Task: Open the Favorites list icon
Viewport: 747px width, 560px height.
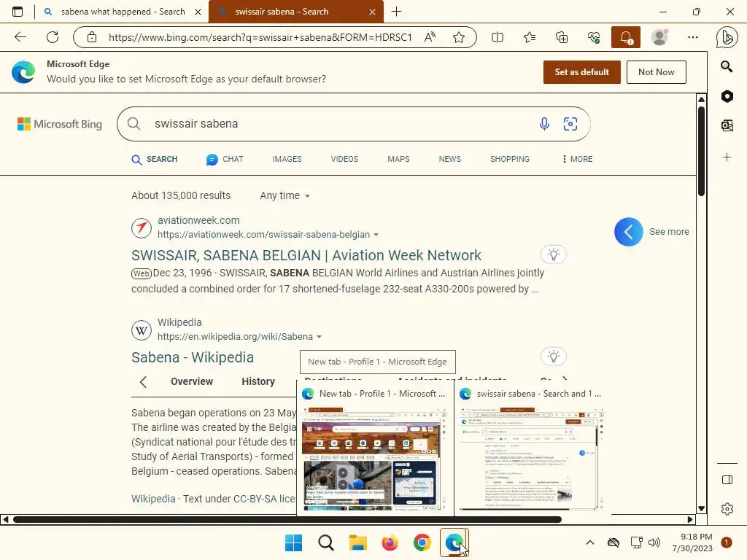Action: (x=530, y=37)
